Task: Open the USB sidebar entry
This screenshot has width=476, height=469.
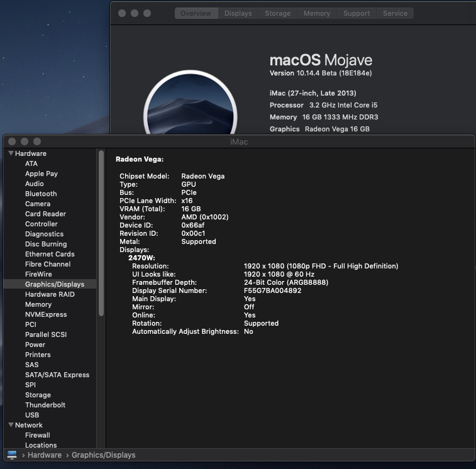Action: [32, 415]
